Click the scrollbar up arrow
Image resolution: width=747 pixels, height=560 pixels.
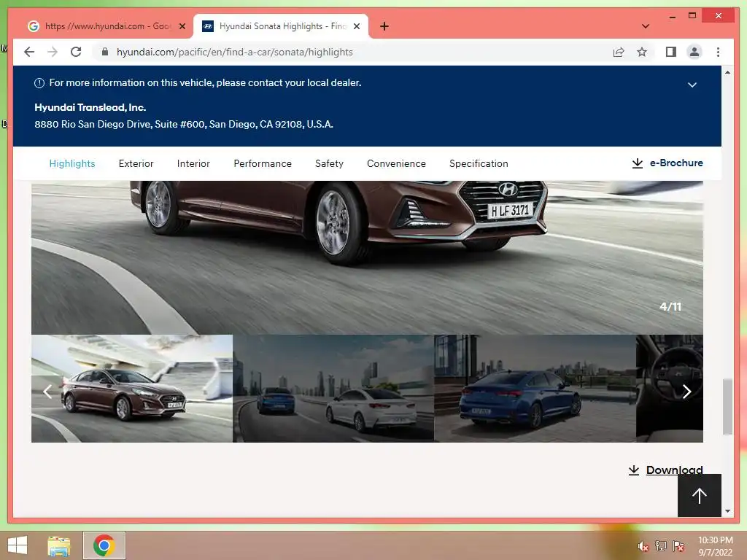(727, 72)
